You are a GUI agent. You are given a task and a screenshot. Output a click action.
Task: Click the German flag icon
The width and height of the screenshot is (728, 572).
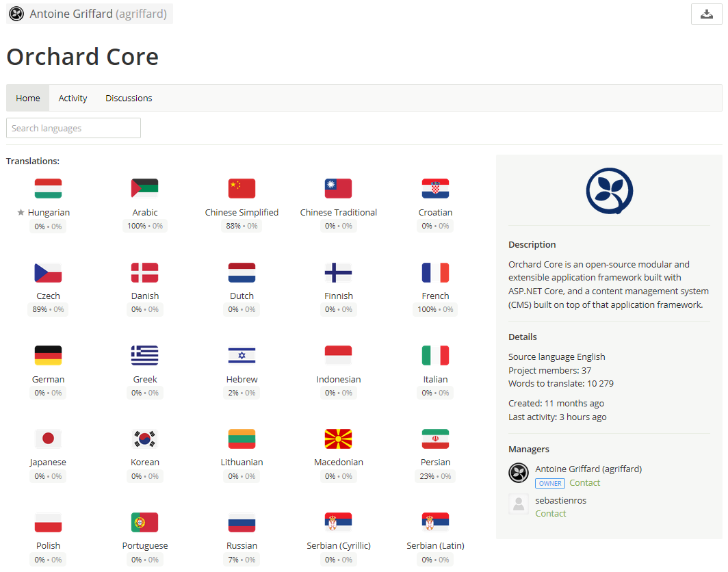pyautogui.click(x=49, y=356)
